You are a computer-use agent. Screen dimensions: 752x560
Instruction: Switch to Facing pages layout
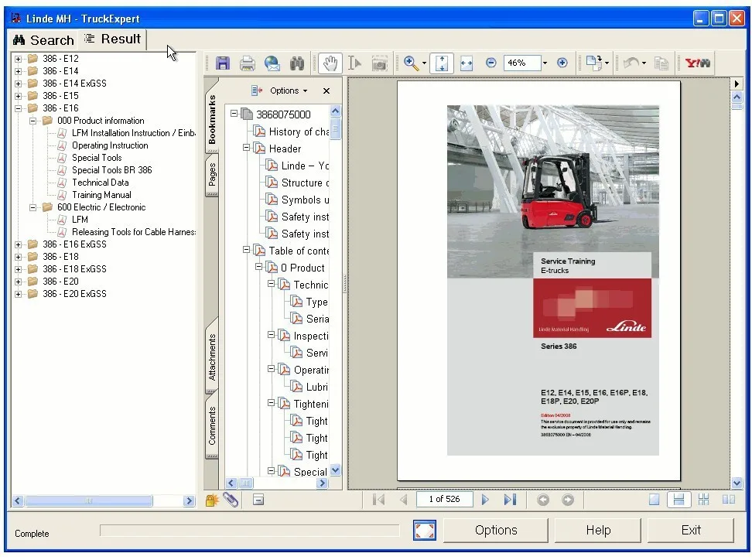[x=729, y=500]
